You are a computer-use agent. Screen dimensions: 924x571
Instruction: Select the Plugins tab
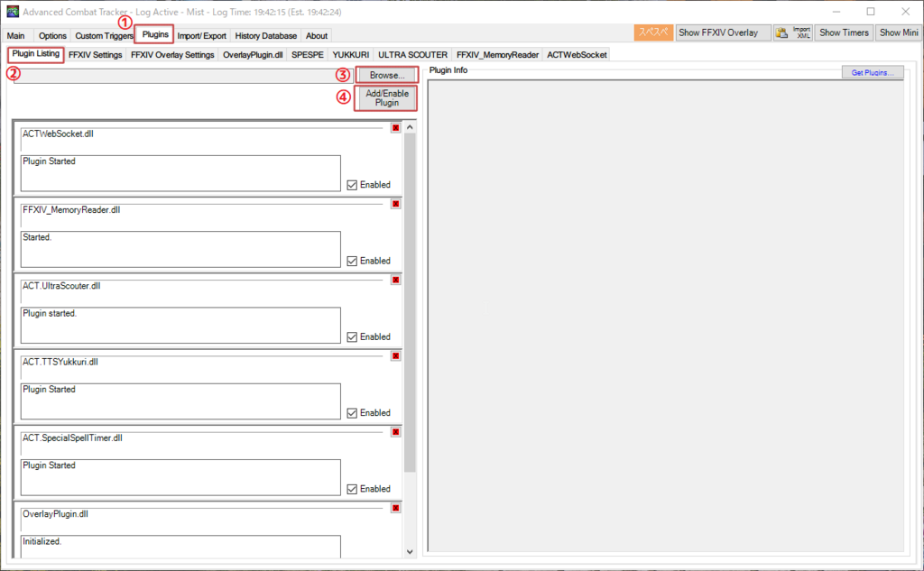(x=155, y=34)
